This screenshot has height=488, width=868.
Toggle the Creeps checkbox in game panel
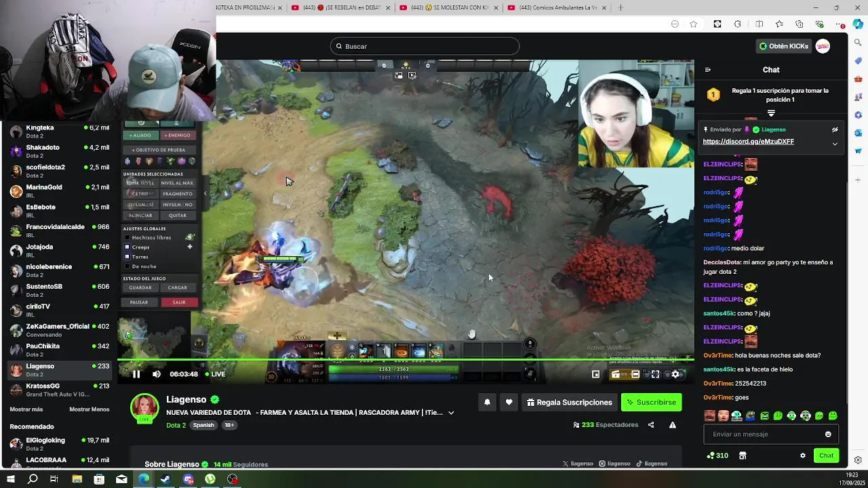point(127,247)
